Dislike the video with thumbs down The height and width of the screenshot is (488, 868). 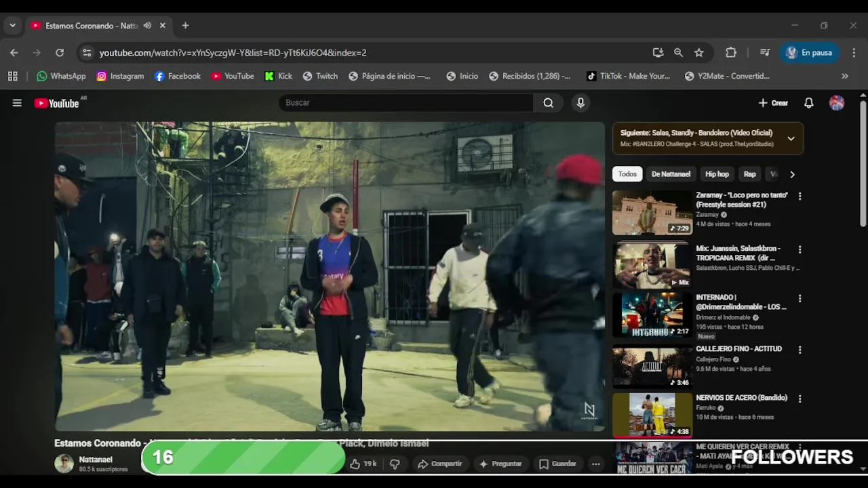[x=395, y=464]
